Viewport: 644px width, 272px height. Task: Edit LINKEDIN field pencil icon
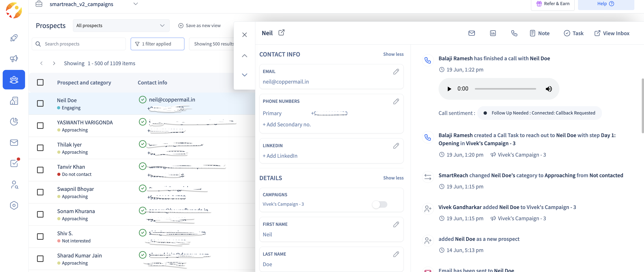point(396,146)
